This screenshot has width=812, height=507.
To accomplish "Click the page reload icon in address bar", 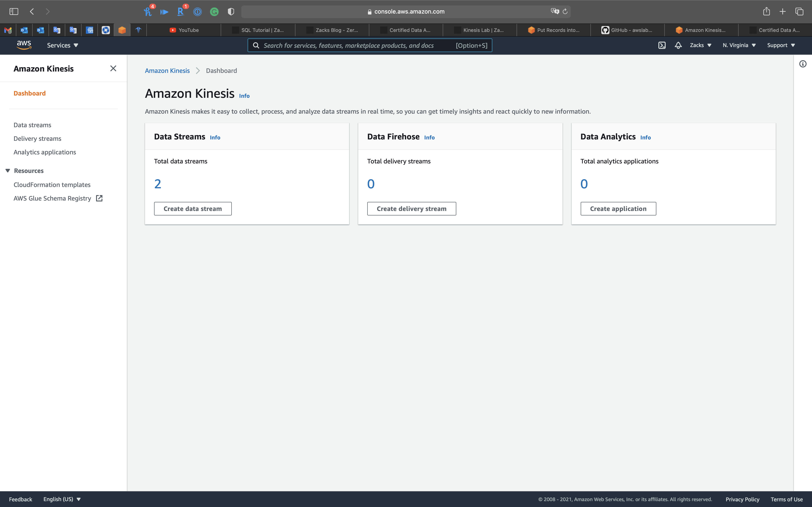I will [x=565, y=11].
